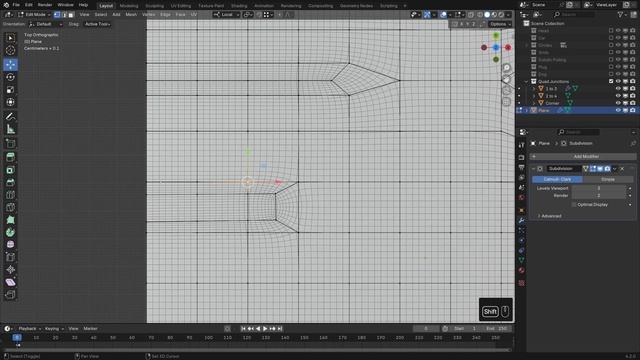Open the Render menu
This screenshot has height=360, width=640.
[45, 5]
